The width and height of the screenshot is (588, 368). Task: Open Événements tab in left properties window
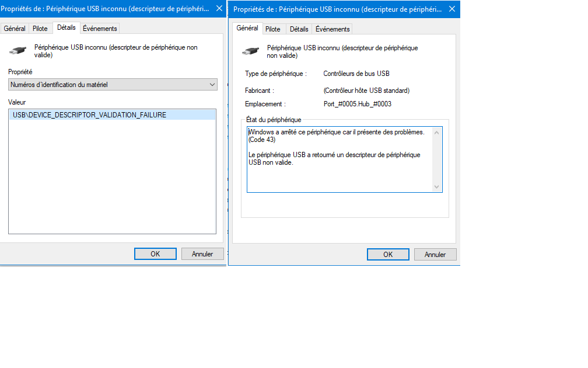point(100,29)
